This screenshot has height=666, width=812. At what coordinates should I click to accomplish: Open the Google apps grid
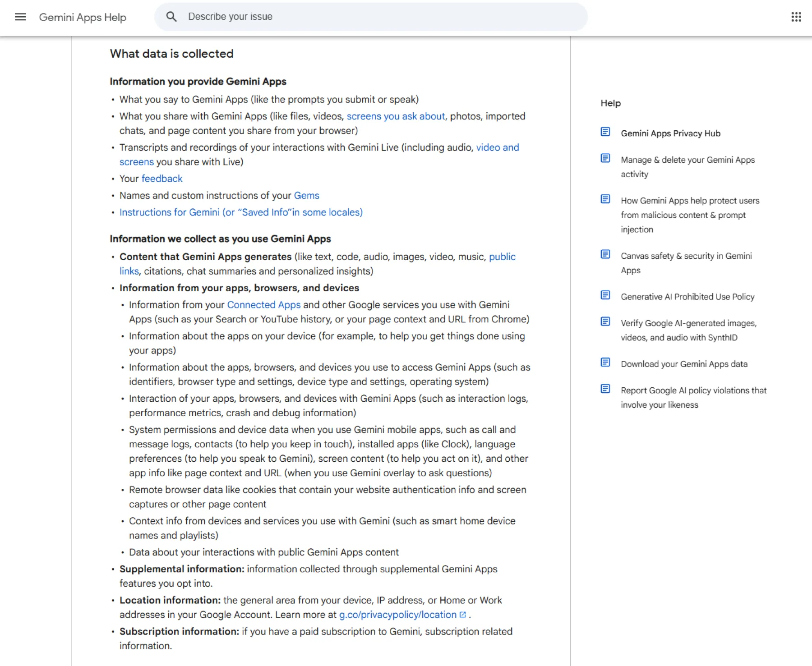click(796, 17)
